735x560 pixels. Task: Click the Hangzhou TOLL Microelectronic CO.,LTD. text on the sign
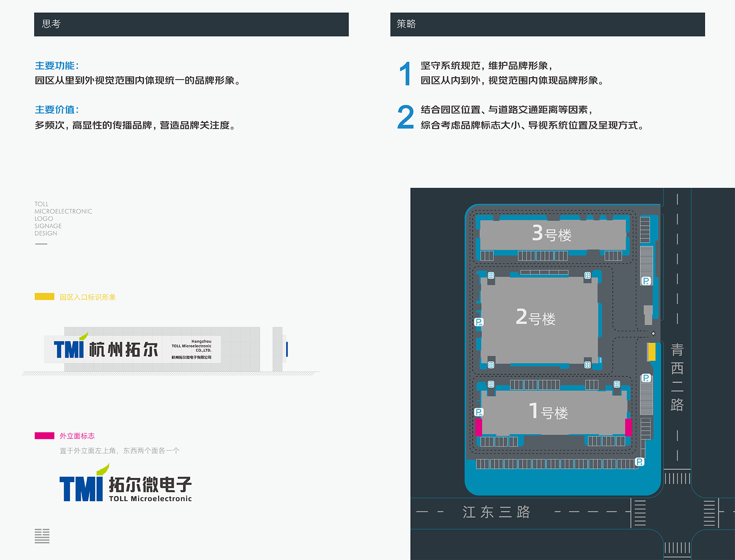click(x=192, y=346)
